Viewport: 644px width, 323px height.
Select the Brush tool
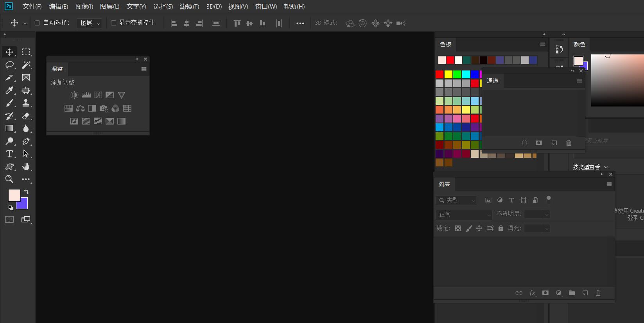click(x=9, y=103)
